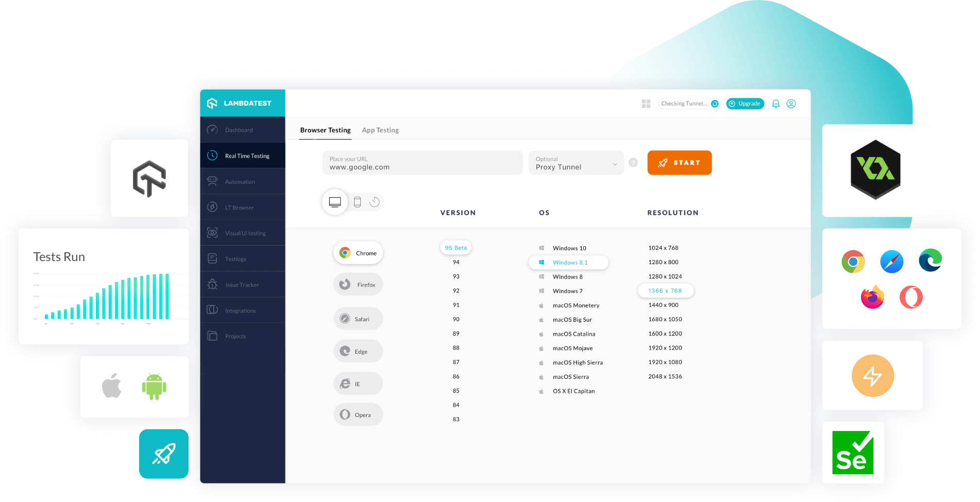Click the orange lightning bolt icon
This screenshot has width=980, height=502.
pyautogui.click(x=872, y=375)
